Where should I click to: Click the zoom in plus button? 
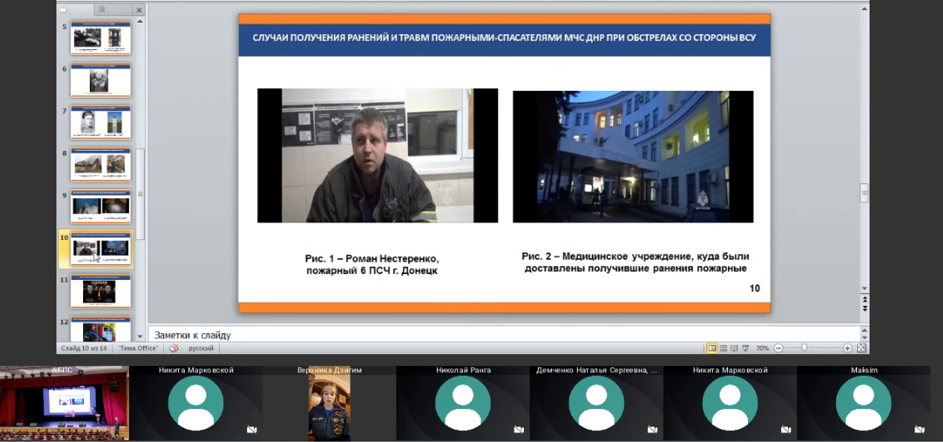point(847,348)
